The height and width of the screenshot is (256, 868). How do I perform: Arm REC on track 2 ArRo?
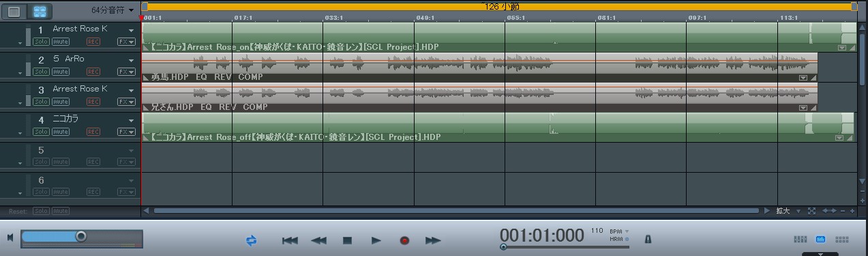[93, 72]
